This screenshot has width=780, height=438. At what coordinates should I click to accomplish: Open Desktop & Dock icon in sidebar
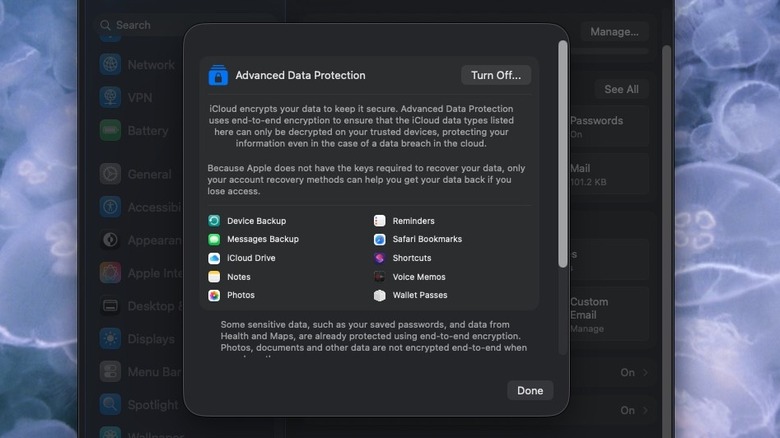[x=110, y=306]
